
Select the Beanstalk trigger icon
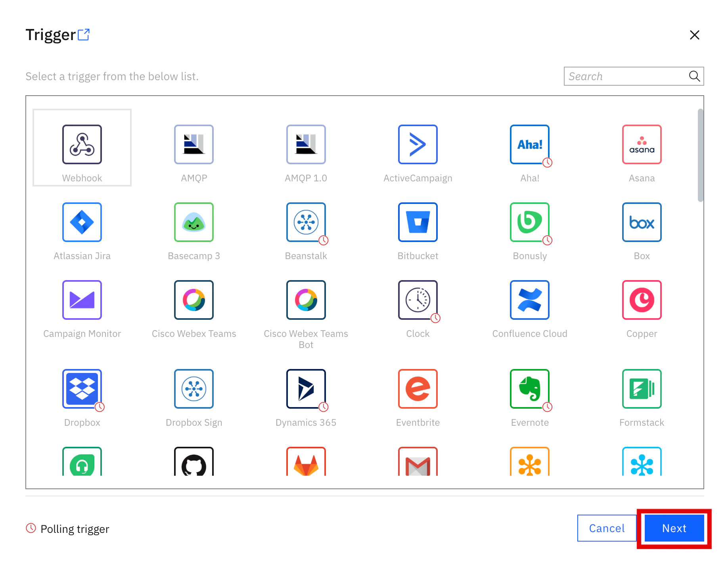(306, 222)
